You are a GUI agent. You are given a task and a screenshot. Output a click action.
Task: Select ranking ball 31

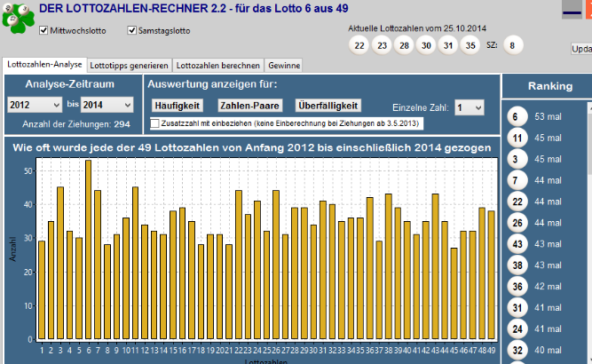pos(517,308)
